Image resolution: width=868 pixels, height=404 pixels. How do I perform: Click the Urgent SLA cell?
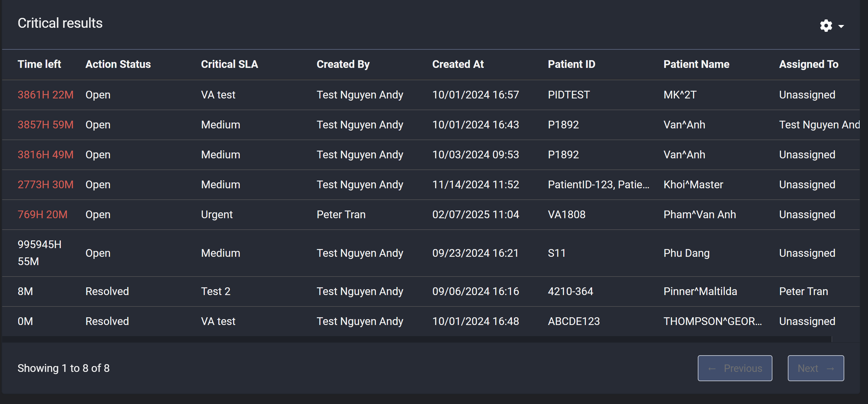pyautogui.click(x=217, y=215)
